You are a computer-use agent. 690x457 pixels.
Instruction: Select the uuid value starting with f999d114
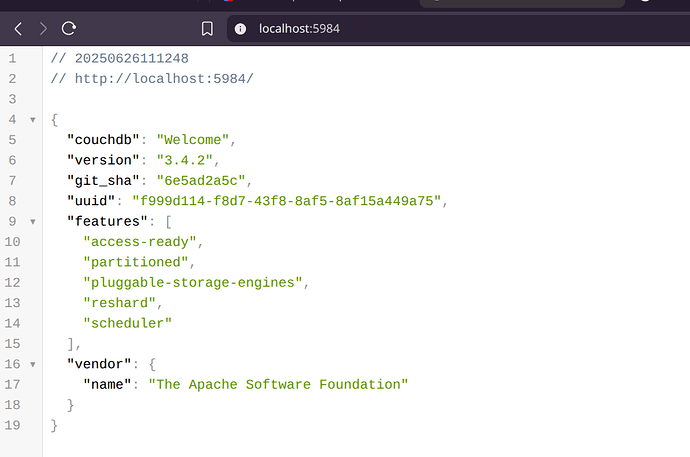[286, 201]
